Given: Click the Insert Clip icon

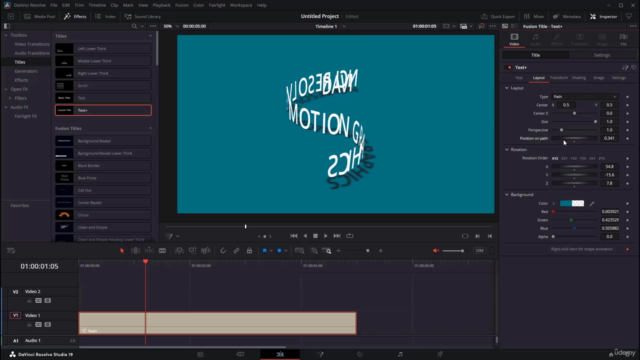Looking at the screenshot, I should (x=179, y=251).
